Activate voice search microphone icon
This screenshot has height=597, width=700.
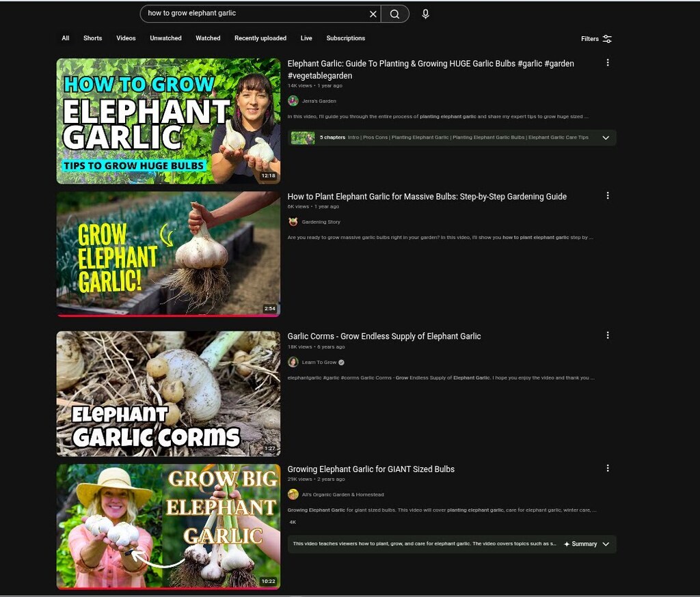pos(425,14)
